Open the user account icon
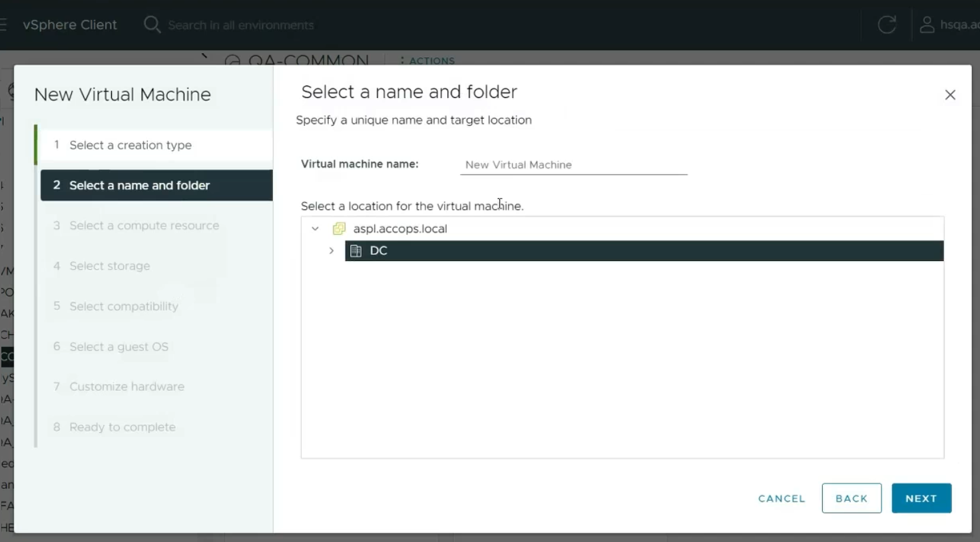This screenshot has width=980, height=542. [927, 25]
